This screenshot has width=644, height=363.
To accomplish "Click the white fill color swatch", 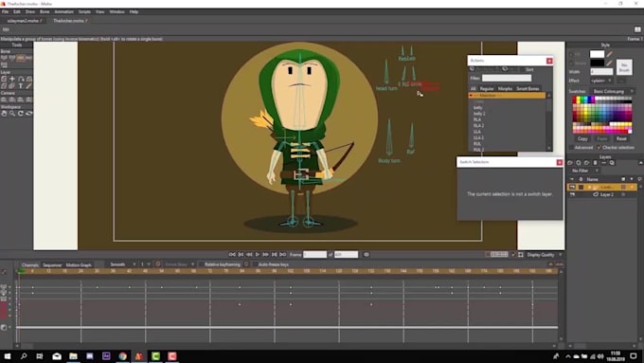I will tap(598, 54).
